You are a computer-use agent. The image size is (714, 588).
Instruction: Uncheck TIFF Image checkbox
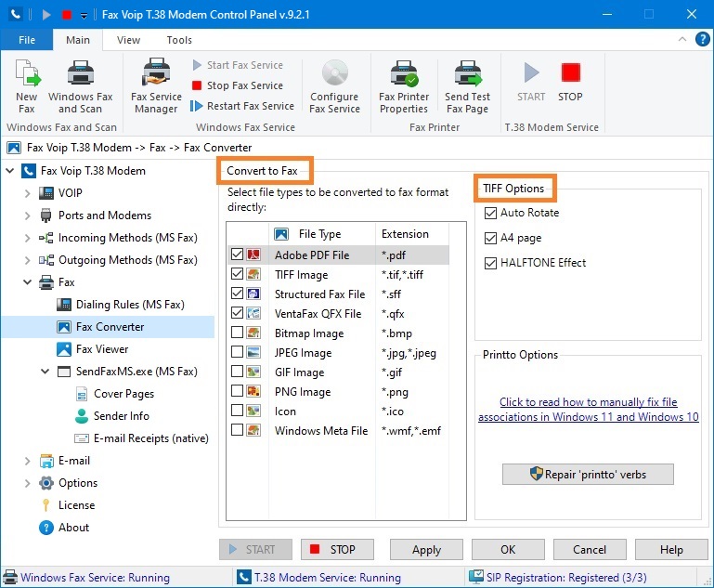tap(237, 274)
